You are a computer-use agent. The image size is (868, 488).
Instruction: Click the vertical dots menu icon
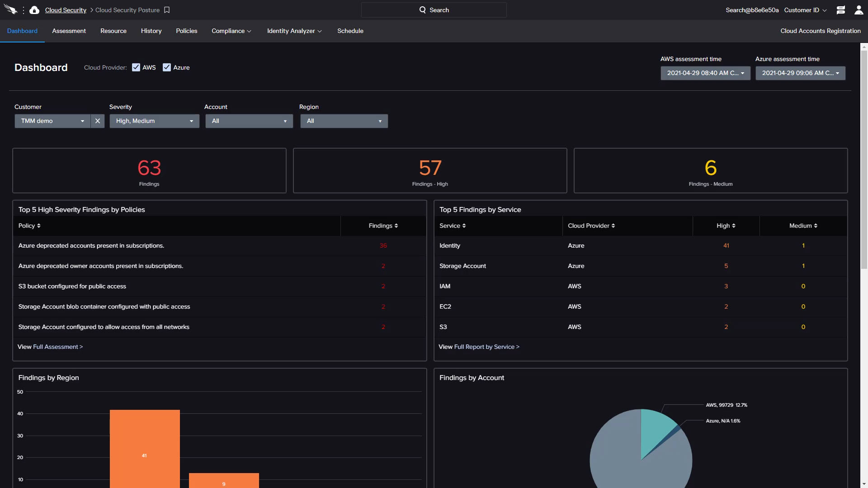point(24,10)
